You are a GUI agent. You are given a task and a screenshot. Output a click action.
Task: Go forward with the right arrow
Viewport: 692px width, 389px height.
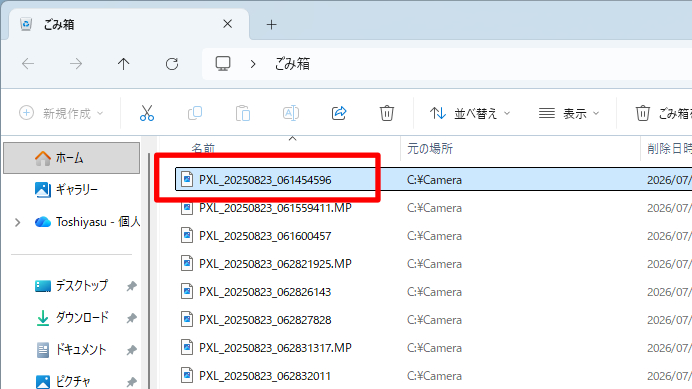76,64
